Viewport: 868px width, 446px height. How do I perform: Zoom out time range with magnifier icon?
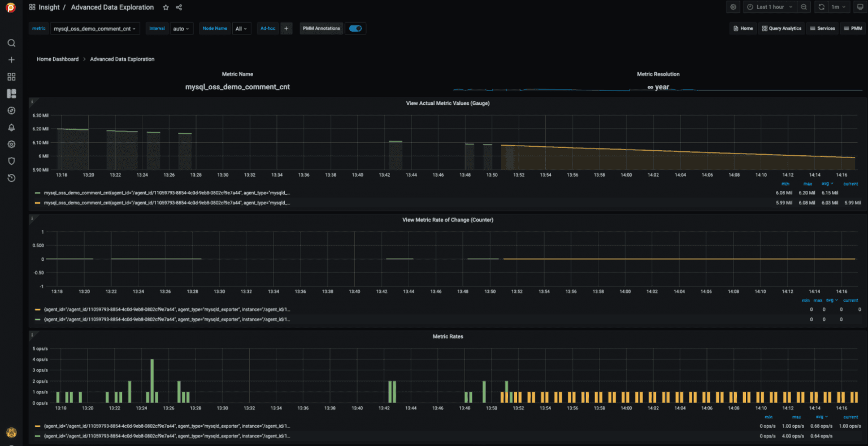[804, 7]
